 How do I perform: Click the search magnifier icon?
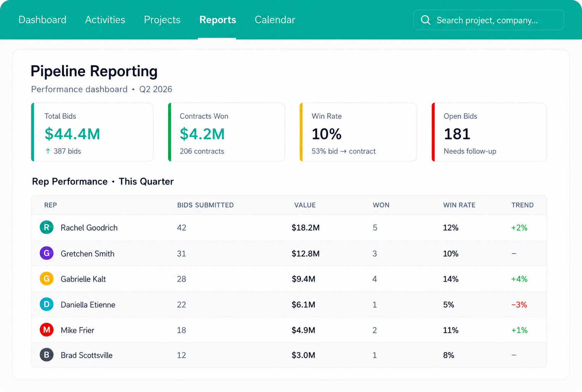click(425, 20)
